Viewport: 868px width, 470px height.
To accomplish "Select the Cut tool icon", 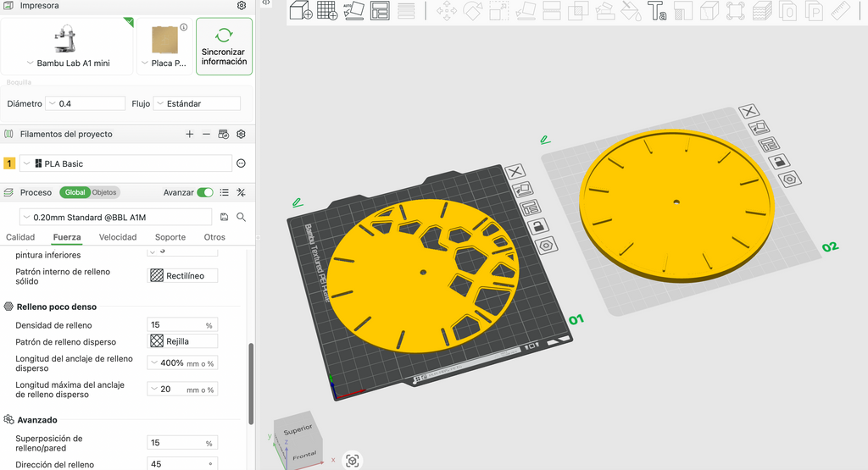I will (551, 11).
